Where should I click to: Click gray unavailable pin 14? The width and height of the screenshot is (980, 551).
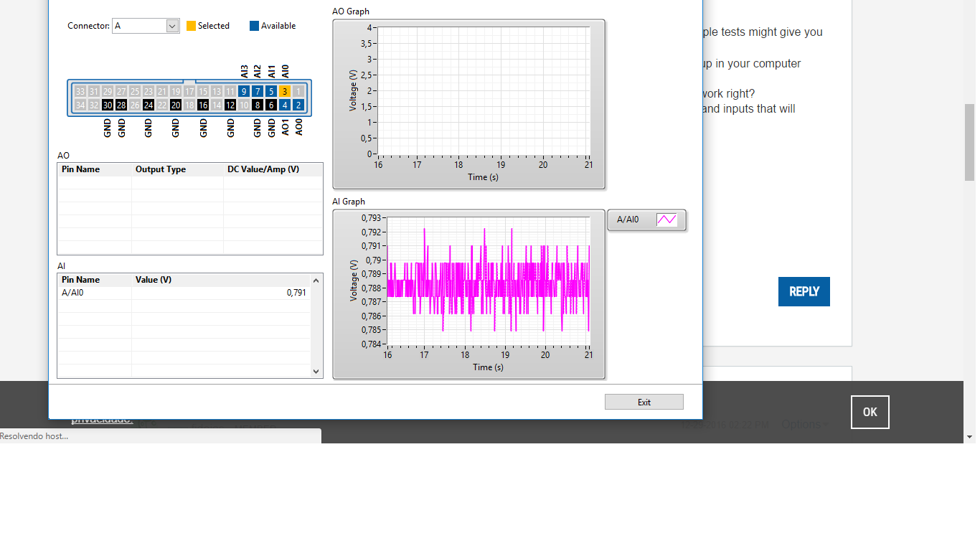tap(217, 105)
